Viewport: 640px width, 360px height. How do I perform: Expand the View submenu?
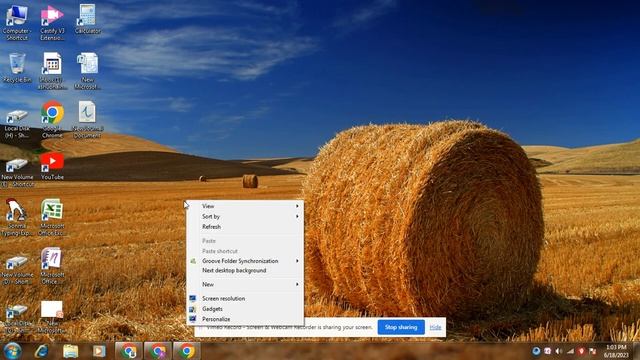[245, 206]
